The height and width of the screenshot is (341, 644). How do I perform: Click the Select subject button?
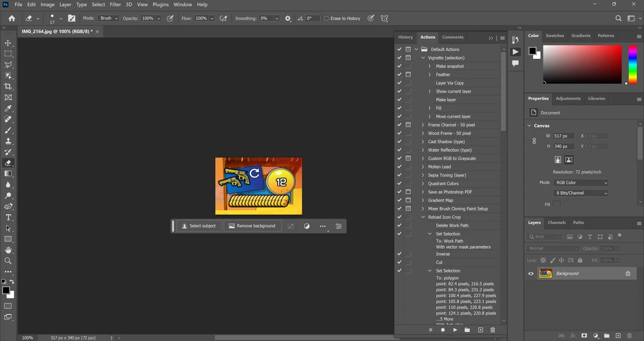pyautogui.click(x=199, y=226)
